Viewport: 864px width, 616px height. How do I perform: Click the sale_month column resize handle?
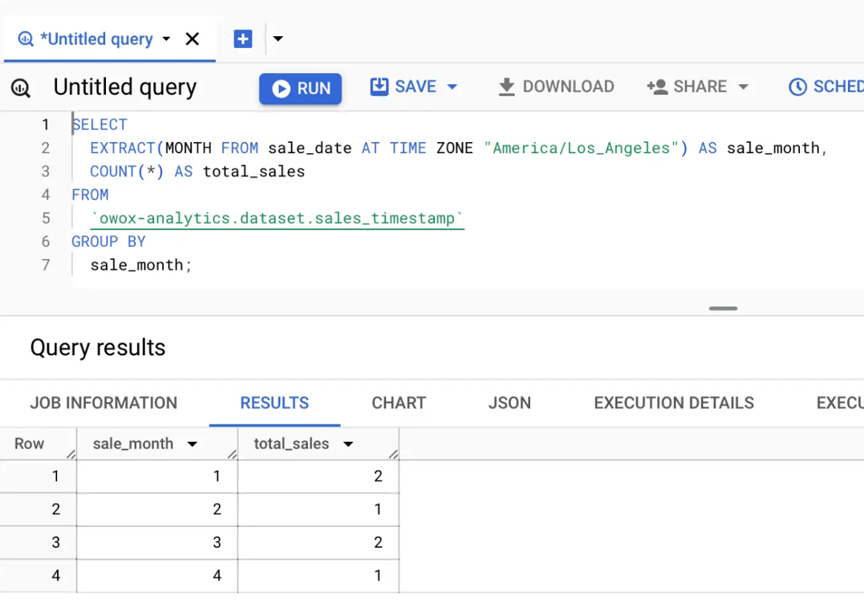(232, 454)
